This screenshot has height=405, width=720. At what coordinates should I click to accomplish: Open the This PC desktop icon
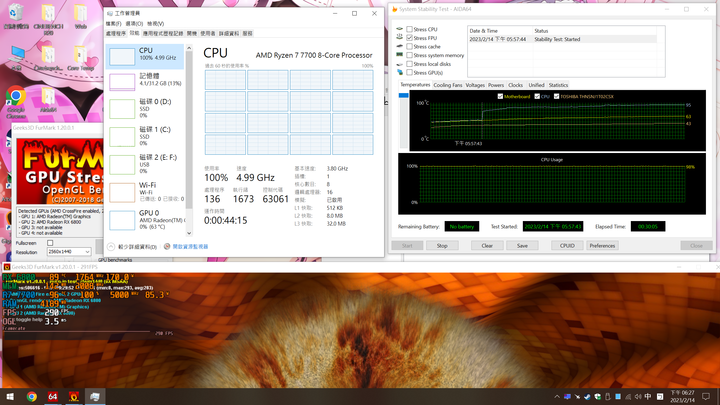tap(17, 58)
